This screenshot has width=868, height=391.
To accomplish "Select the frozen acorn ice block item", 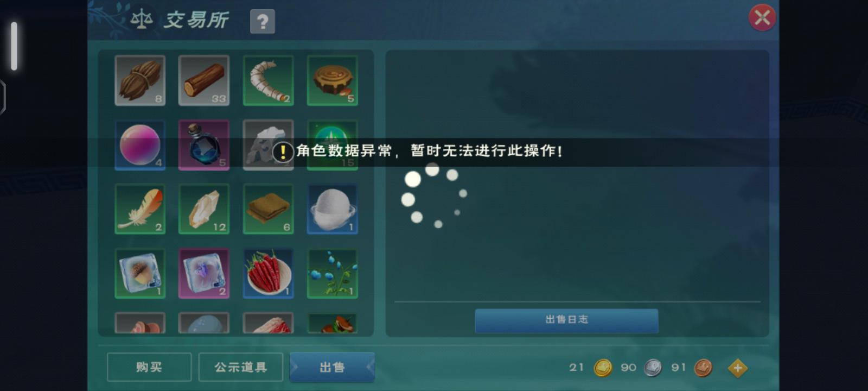I will pyautogui.click(x=140, y=274).
